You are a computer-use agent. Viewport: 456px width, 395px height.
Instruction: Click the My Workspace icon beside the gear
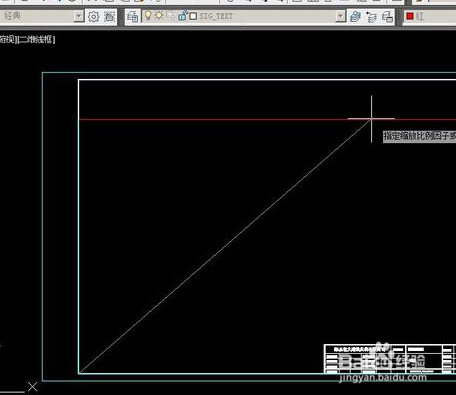[x=109, y=16]
